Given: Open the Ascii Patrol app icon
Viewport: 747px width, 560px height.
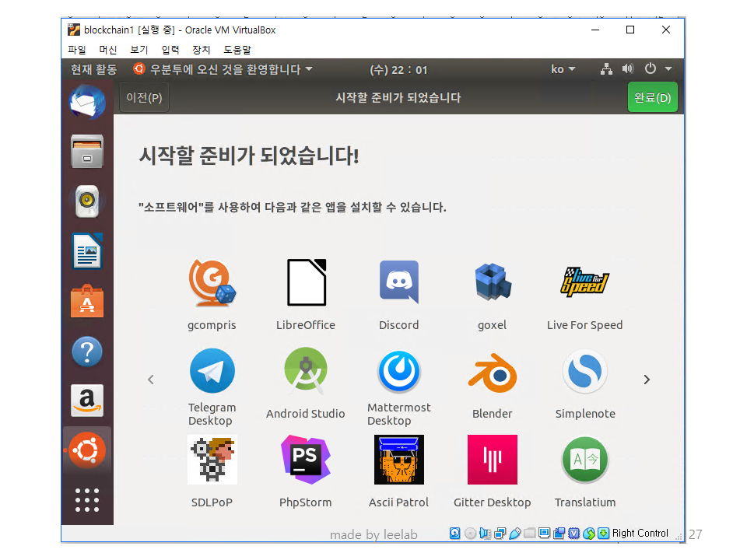Looking at the screenshot, I should coord(398,460).
